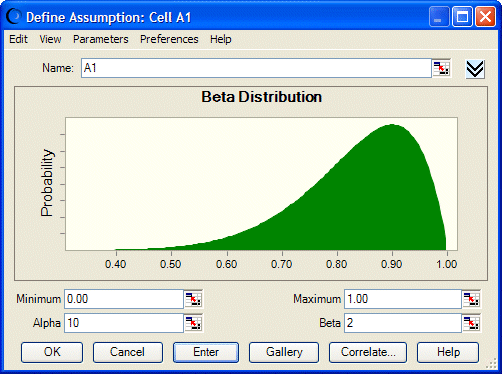Click the Beta Distribution chart title

click(x=262, y=97)
